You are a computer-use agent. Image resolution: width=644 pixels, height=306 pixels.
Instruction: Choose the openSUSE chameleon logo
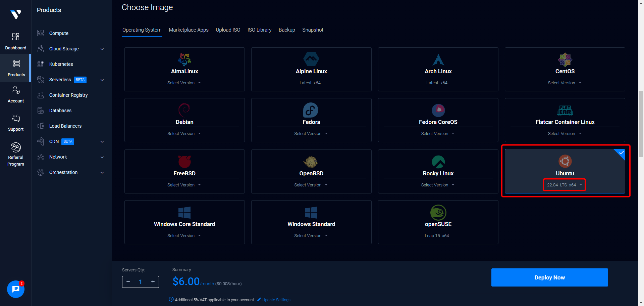(438, 212)
